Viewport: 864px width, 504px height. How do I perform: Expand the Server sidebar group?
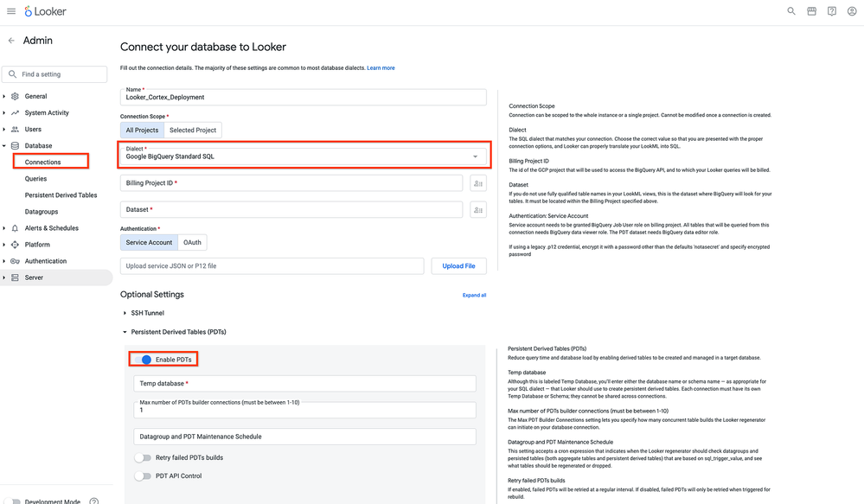[x=3, y=278]
